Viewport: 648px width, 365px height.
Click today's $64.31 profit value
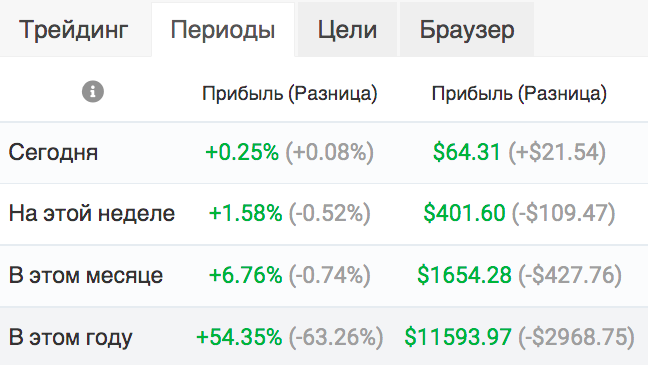[x=467, y=152]
